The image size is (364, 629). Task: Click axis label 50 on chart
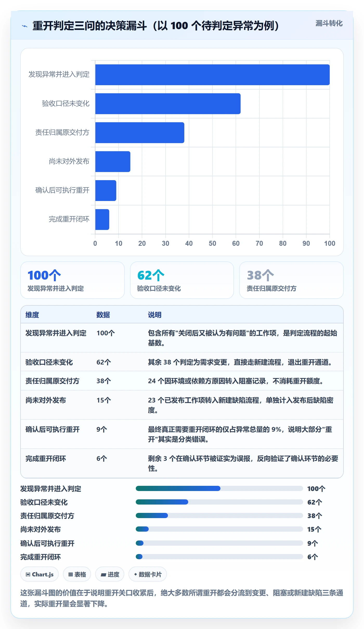[212, 243]
